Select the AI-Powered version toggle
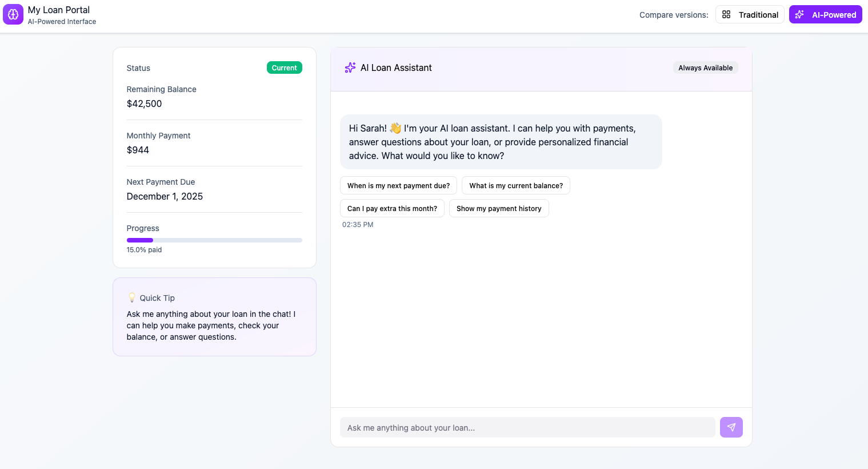Viewport: 868px width, 469px height. 825,14
